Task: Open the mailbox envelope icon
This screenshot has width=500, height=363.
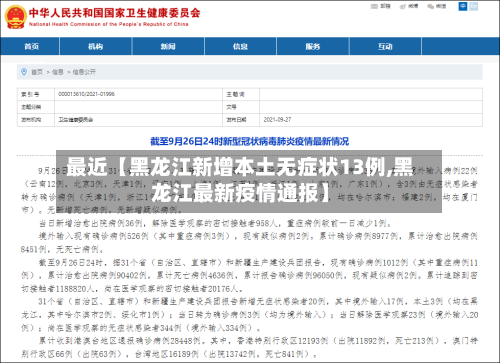Action: [x=374, y=6]
